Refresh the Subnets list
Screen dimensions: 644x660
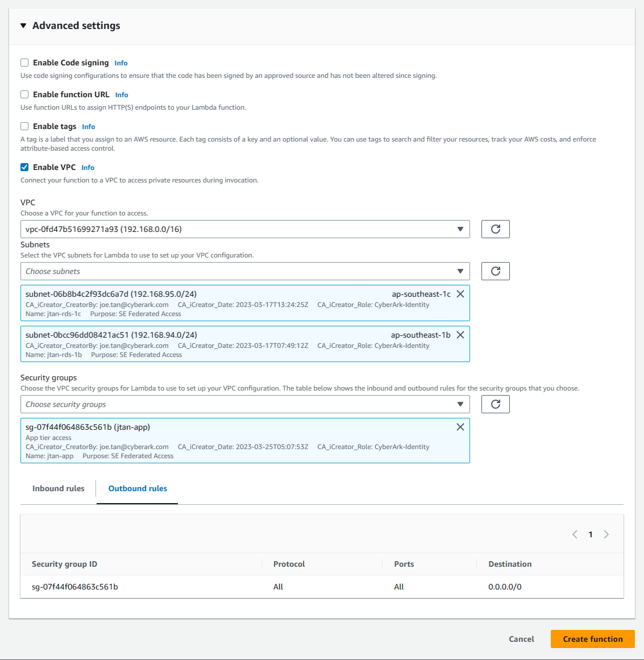point(495,271)
